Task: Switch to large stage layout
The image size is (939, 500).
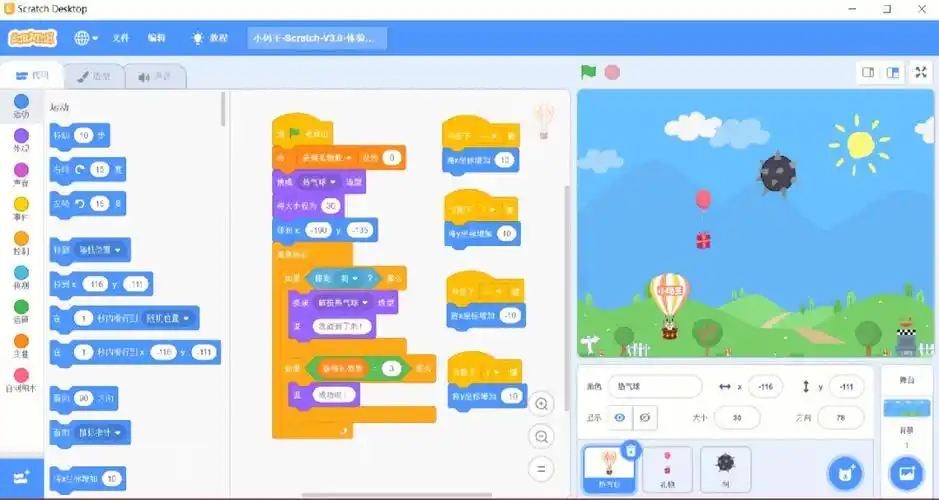Action: point(892,72)
